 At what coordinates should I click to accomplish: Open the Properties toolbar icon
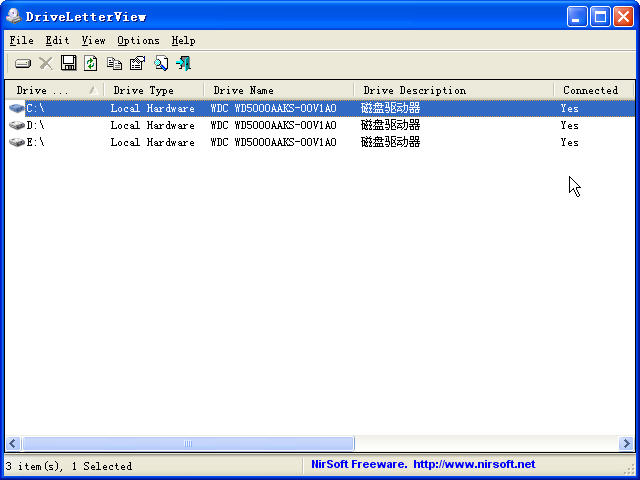(137, 63)
